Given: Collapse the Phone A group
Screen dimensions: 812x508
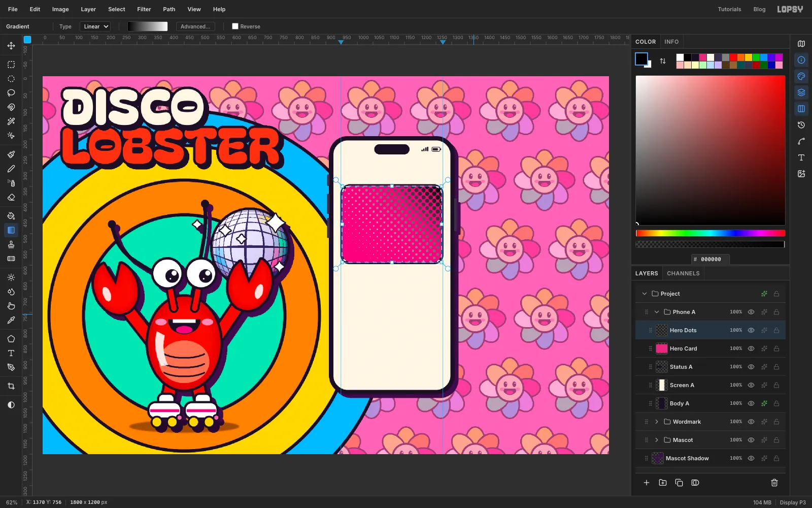Looking at the screenshot, I should [x=657, y=312].
